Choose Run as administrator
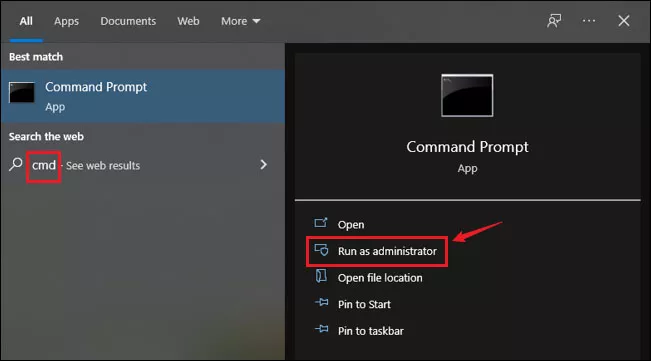The image size is (651, 361). [387, 251]
